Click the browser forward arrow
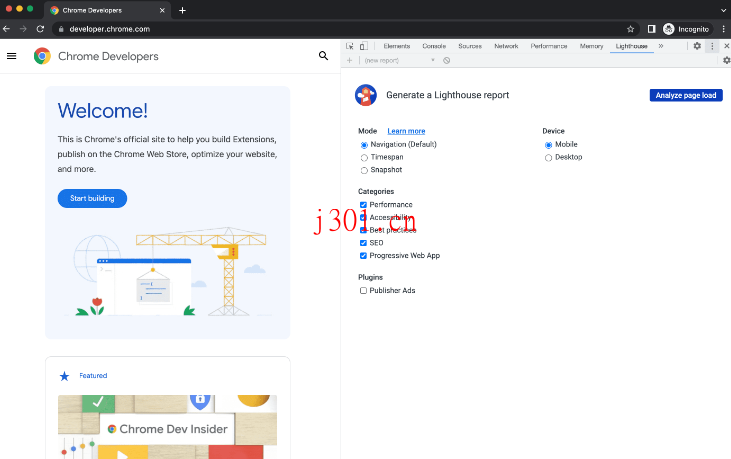Viewport: 731px width, 459px height. (23, 29)
